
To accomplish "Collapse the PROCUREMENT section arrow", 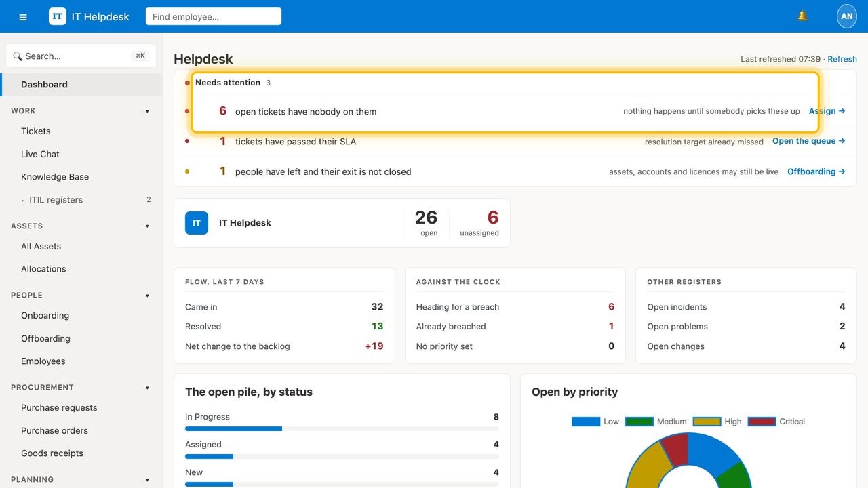I will (147, 388).
